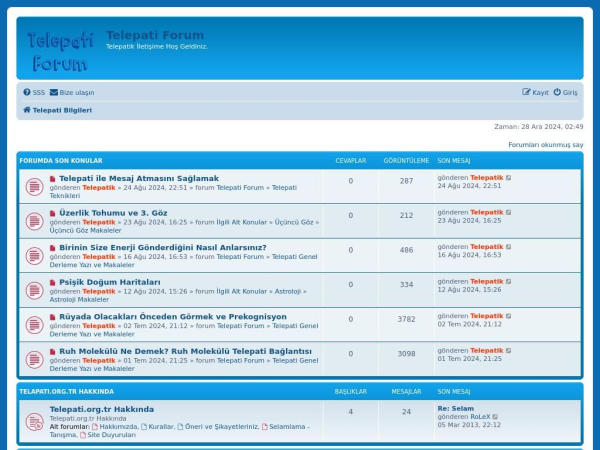
Task: Click topic icon for Rüyada Olacakları Önceden Görmek
Action: (34, 325)
